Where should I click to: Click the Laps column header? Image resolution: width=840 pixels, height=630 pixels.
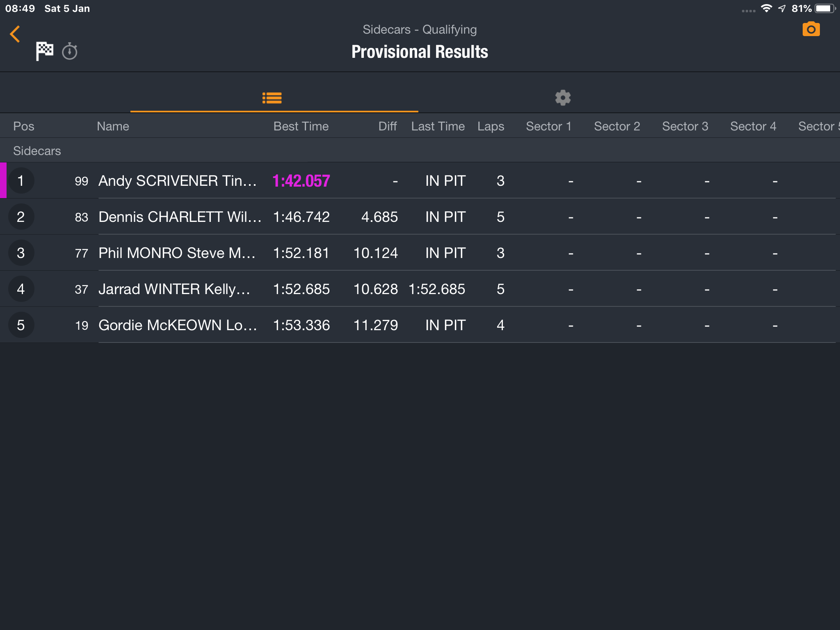pyautogui.click(x=491, y=126)
